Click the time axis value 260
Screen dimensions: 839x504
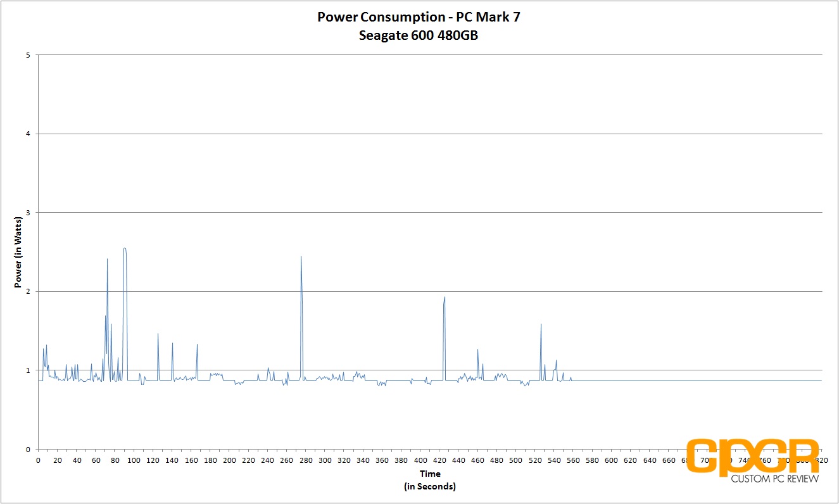coord(287,460)
